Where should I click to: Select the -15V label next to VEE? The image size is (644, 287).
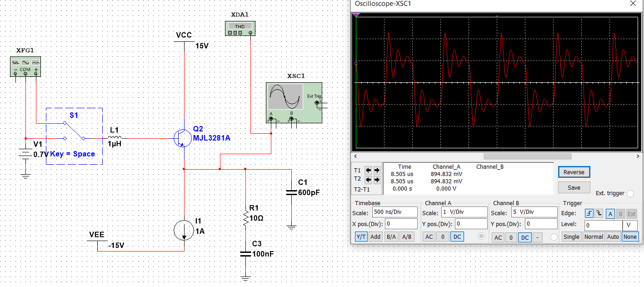pos(116,246)
